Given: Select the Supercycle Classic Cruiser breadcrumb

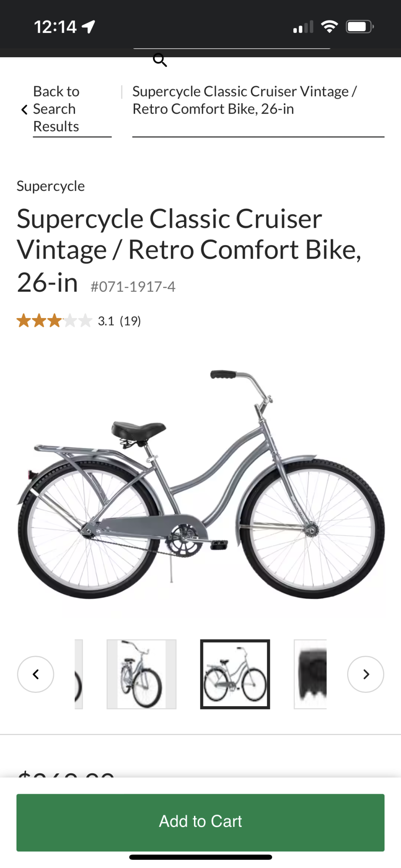Looking at the screenshot, I should tap(244, 100).
